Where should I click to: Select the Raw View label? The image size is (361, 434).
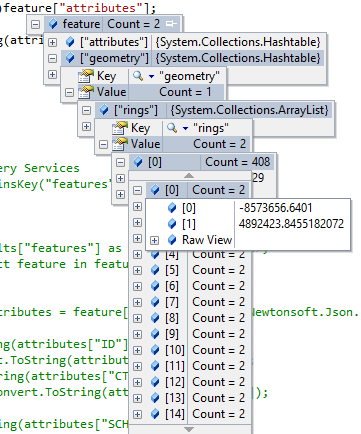tap(207, 240)
